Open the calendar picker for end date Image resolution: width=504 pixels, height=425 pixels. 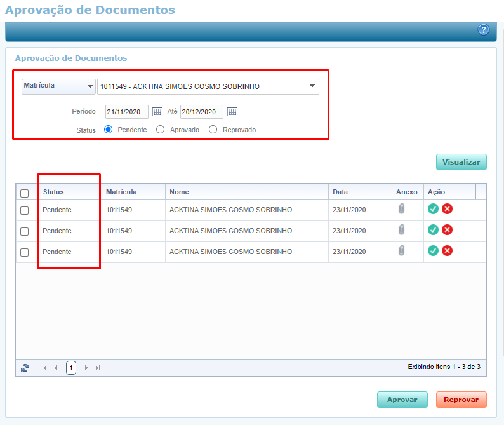(x=232, y=112)
